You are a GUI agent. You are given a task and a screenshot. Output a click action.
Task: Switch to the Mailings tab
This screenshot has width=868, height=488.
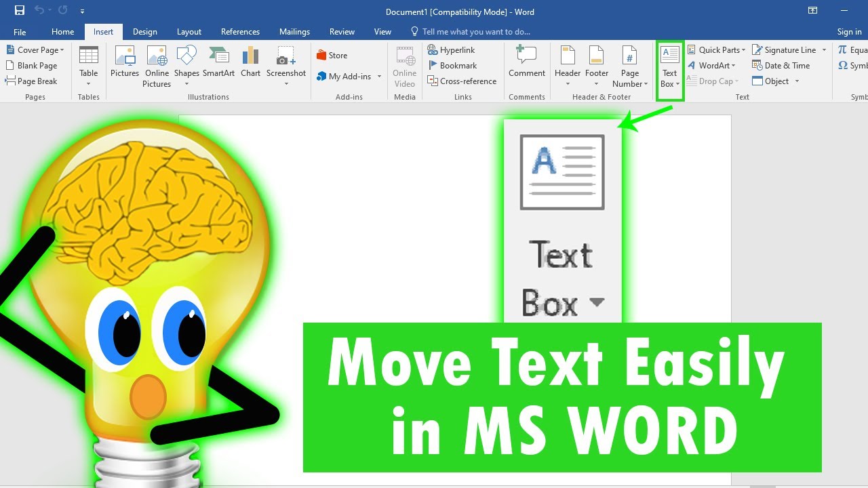click(294, 32)
